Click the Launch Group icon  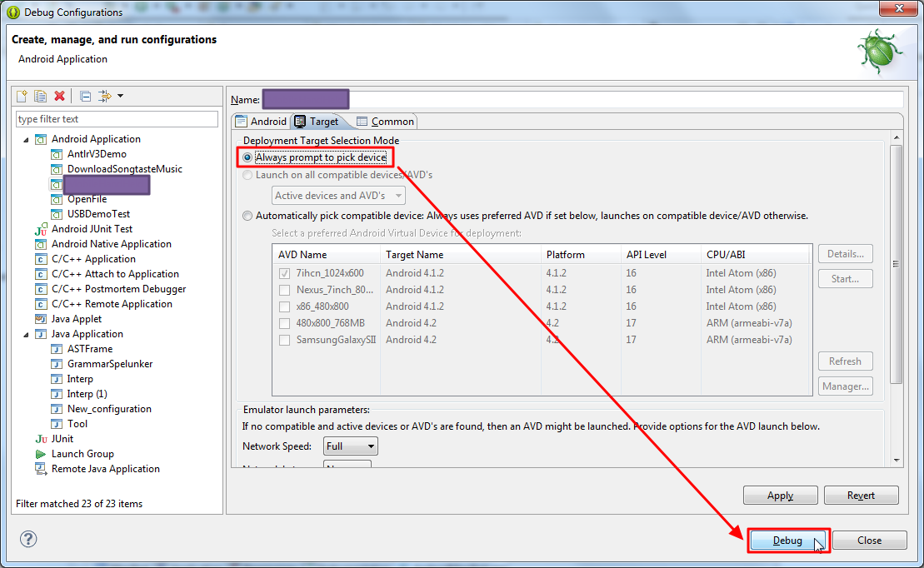41,454
